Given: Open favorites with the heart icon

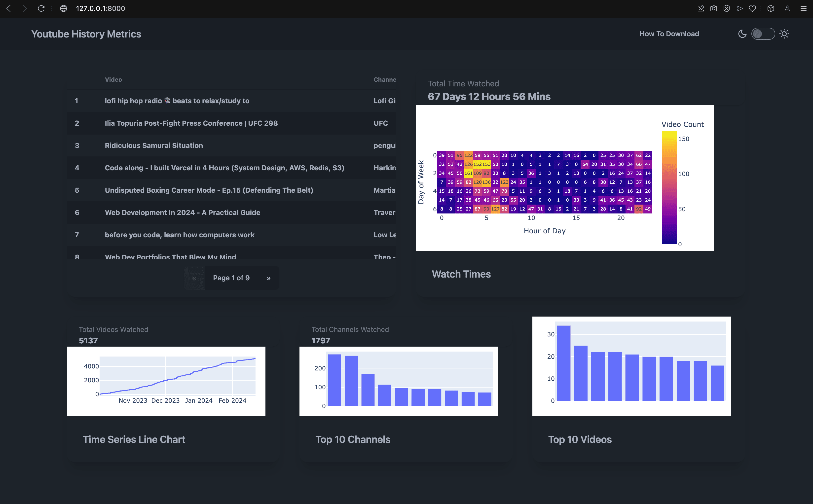Looking at the screenshot, I should coord(752,8).
